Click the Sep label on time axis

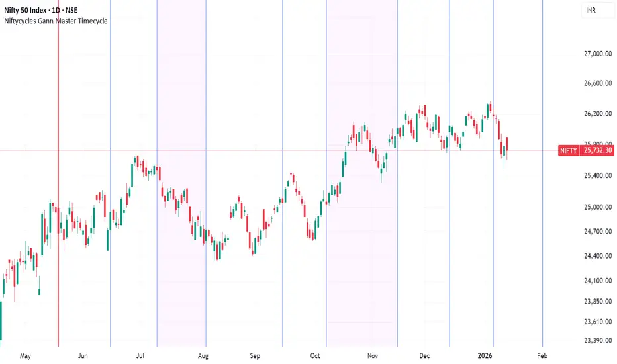pyautogui.click(x=255, y=356)
